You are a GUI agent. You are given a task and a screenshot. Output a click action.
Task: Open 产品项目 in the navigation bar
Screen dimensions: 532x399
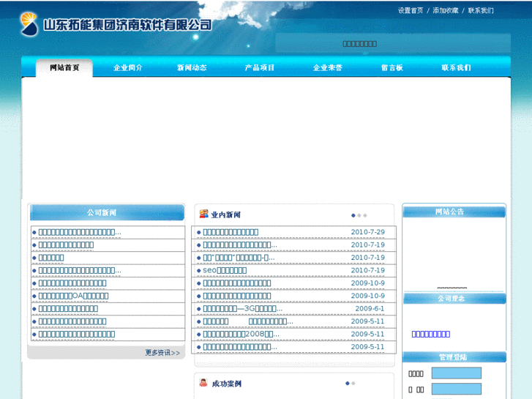260,67
